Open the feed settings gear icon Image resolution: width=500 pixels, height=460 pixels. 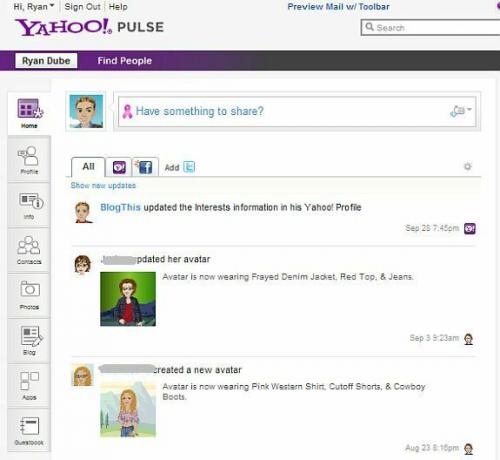pos(468,166)
